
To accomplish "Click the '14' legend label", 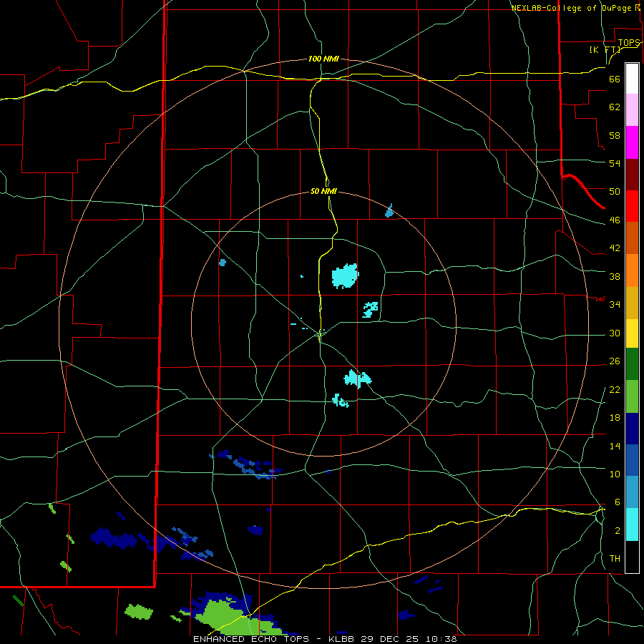I will (x=615, y=446).
